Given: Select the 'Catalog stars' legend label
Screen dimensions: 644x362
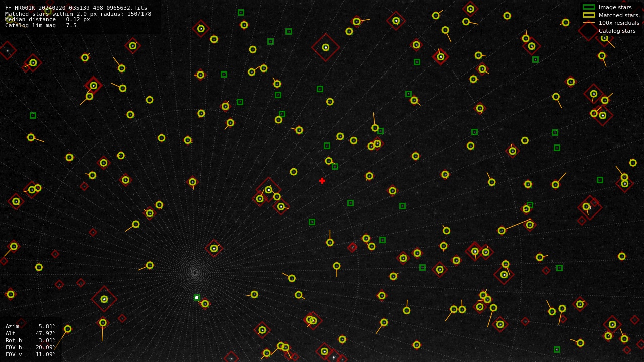Looking at the screenshot, I should [617, 31].
